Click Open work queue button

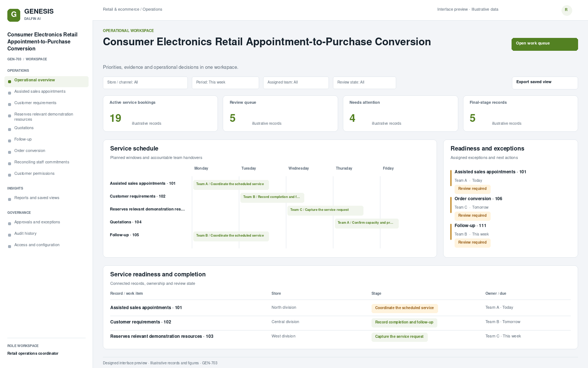coord(545,44)
